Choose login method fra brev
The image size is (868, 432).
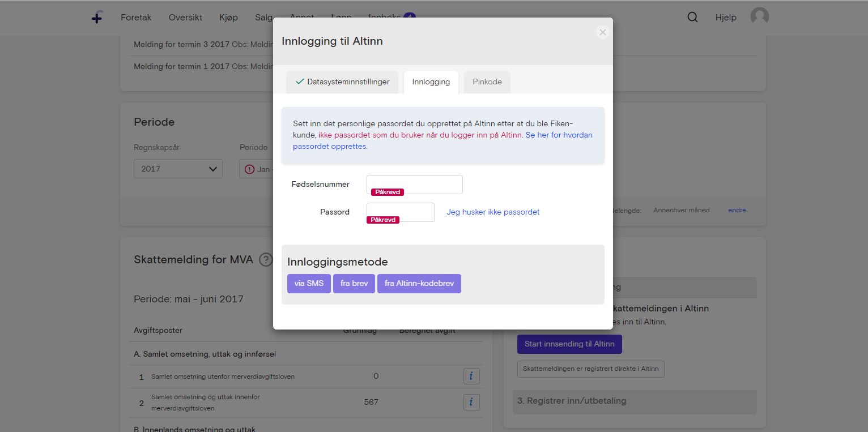[x=354, y=284]
